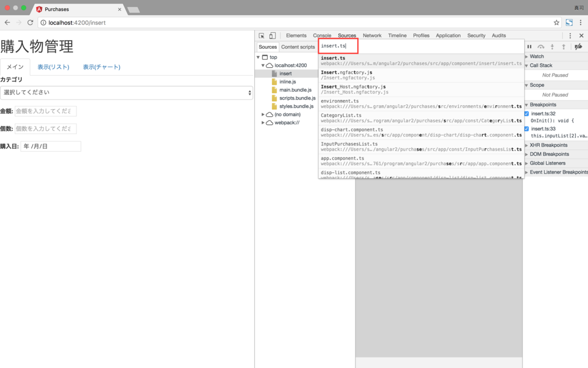Select the メイン page tab

point(15,67)
